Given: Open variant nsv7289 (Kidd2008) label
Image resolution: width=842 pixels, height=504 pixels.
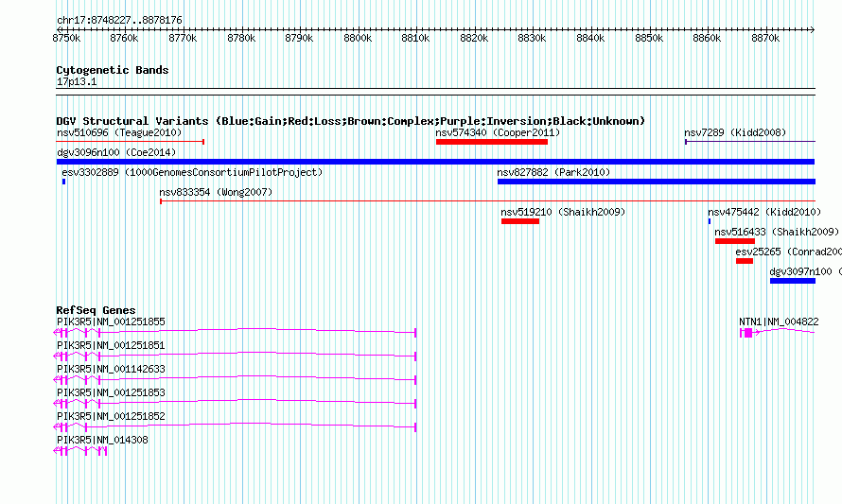Looking at the screenshot, I should tap(735, 132).
